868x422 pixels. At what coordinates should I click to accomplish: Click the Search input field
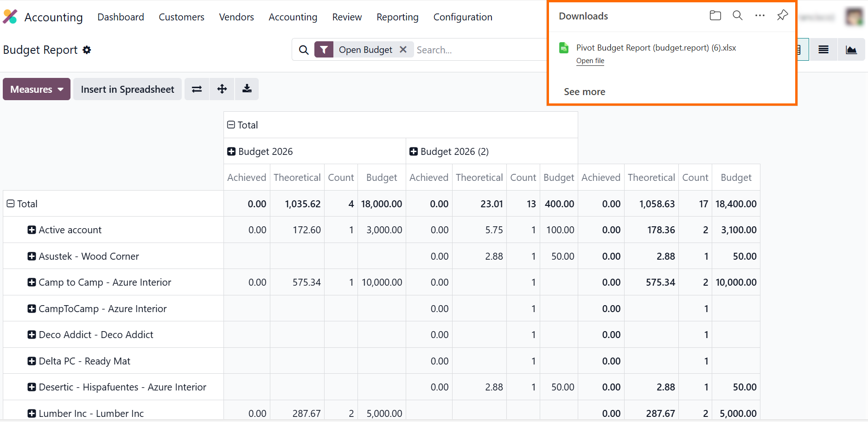tap(478, 50)
